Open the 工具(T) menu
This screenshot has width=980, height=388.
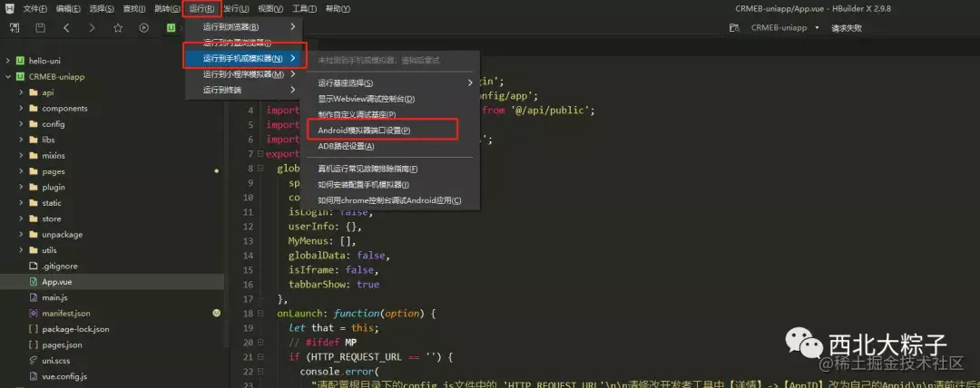coord(304,9)
